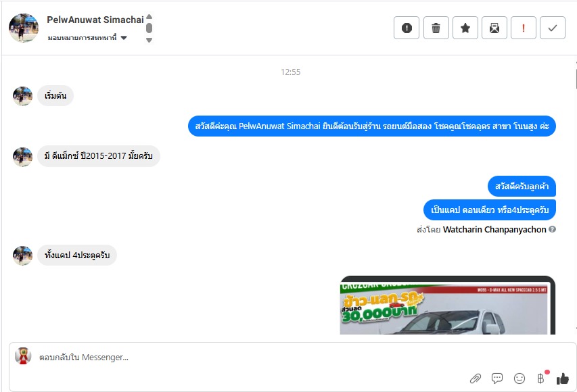
Task: Open assign conversation dropdown
Action: point(87,37)
